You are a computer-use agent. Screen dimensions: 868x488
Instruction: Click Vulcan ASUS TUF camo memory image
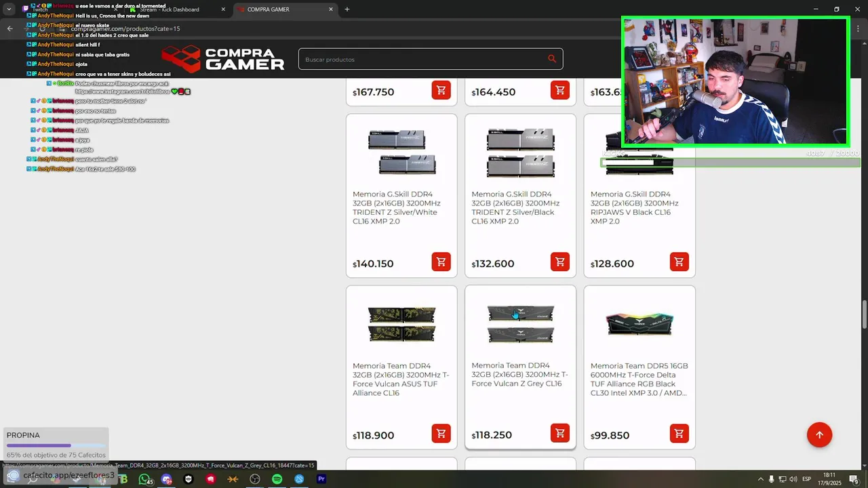click(401, 324)
